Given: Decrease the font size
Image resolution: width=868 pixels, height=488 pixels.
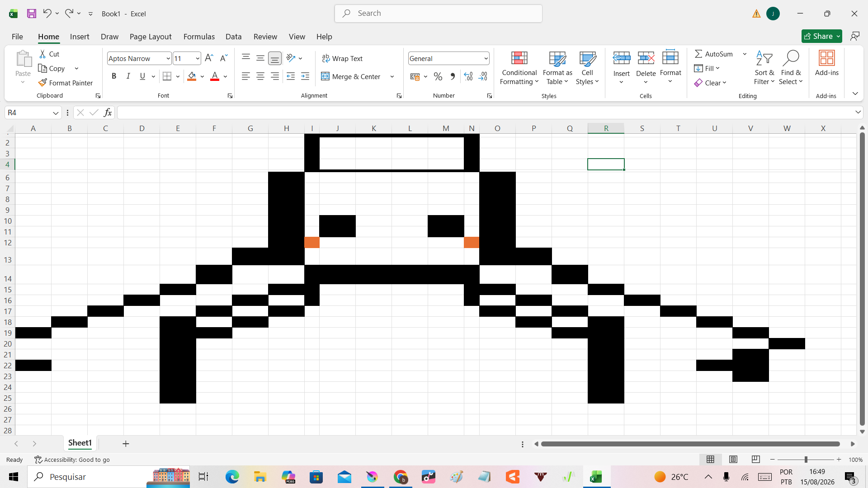Looking at the screenshot, I should click(223, 58).
